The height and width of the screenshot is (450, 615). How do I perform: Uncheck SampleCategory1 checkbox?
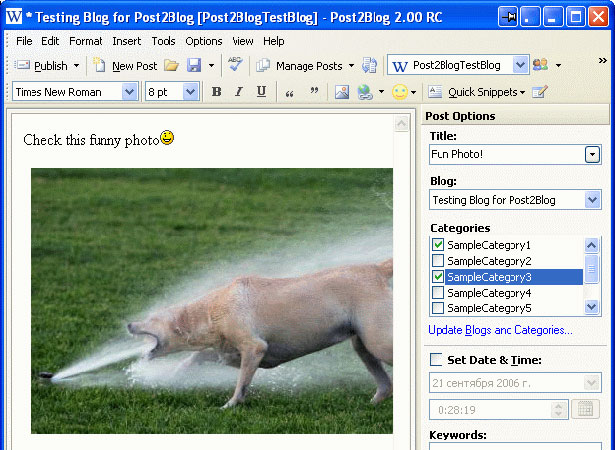pyautogui.click(x=438, y=245)
